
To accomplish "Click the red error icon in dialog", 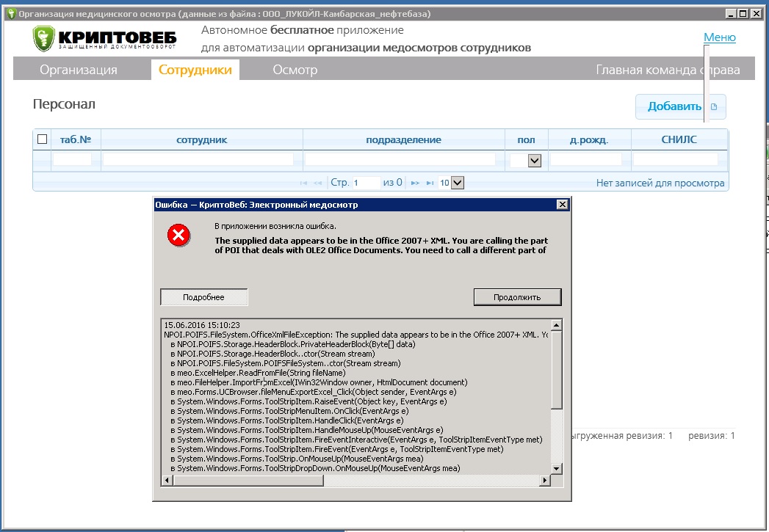I will pos(178,236).
